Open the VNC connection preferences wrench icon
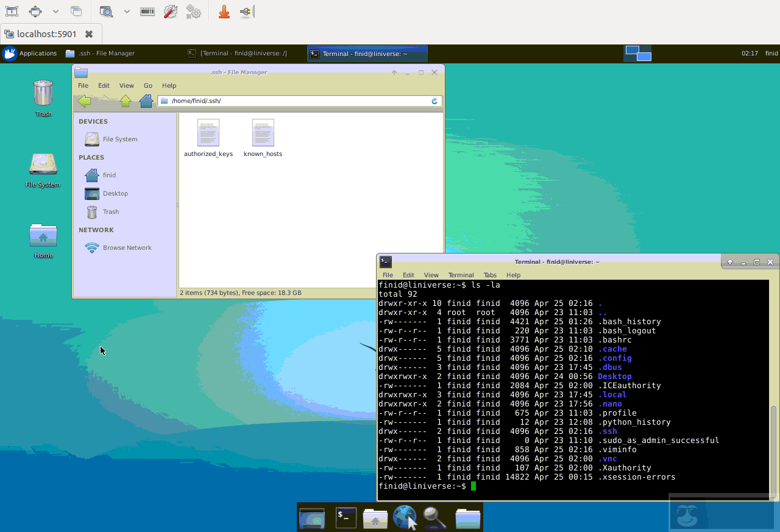The height and width of the screenshot is (532, 780). 171,12
